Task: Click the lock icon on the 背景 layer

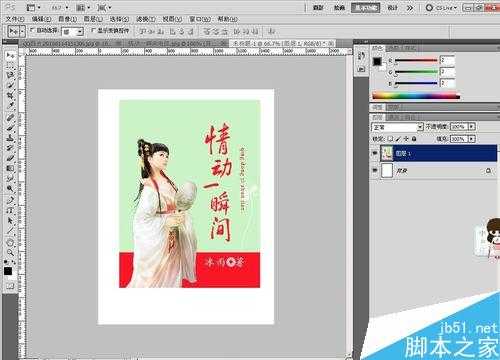Action: point(488,171)
